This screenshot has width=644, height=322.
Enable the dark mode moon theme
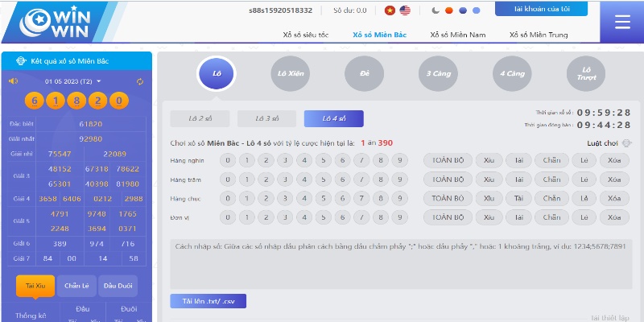tap(436, 10)
